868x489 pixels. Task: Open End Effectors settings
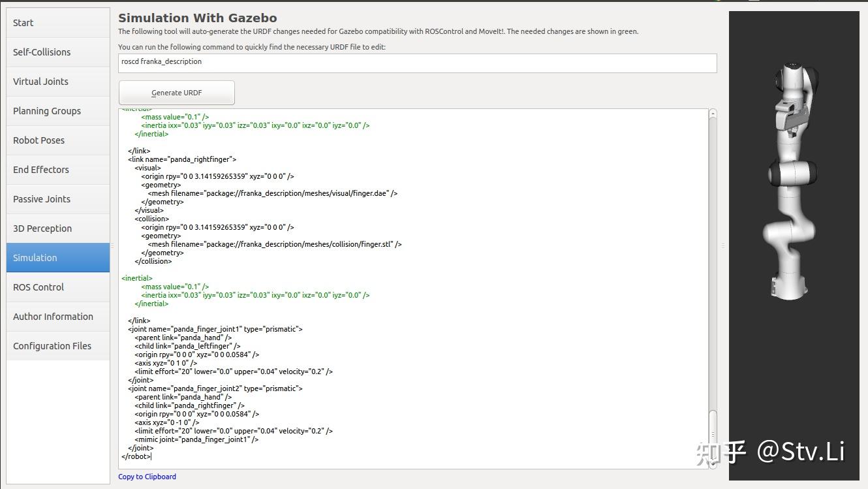click(58, 170)
